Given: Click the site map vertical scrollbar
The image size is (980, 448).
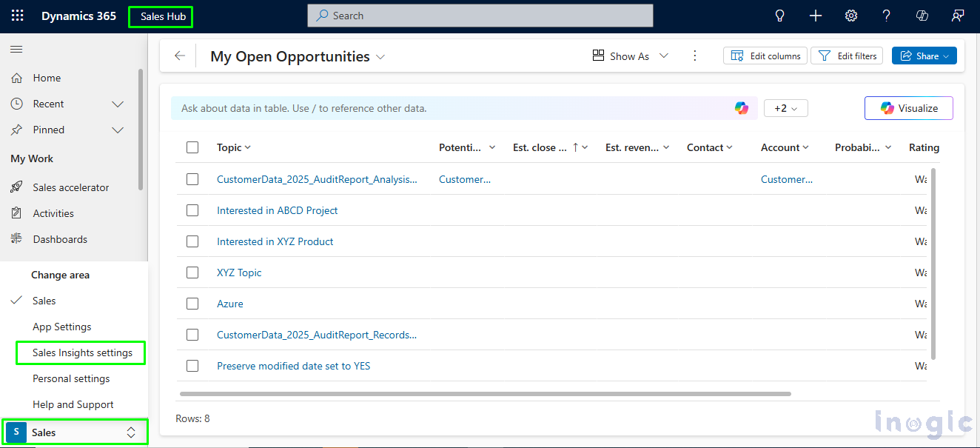Looking at the screenshot, I should click(141, 129).
